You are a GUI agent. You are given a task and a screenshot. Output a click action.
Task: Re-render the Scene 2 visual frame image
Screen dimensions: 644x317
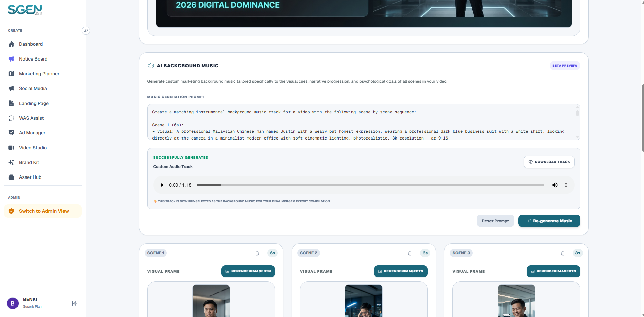[x=401, y=271]
